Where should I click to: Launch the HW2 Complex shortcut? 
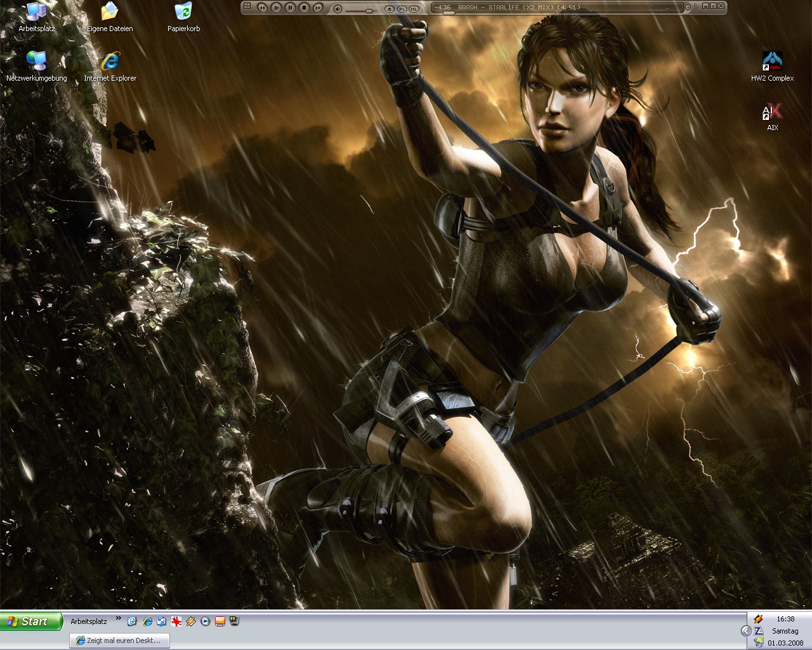772,67
